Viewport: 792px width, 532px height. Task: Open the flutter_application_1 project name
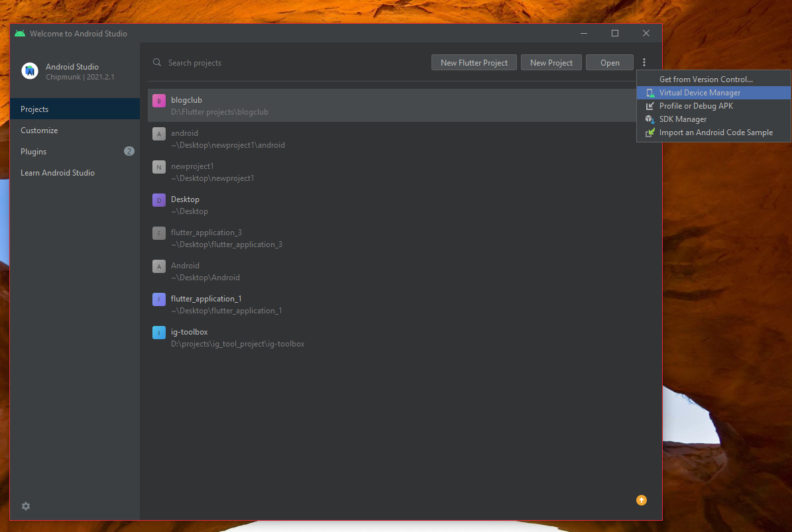(206, 299)
